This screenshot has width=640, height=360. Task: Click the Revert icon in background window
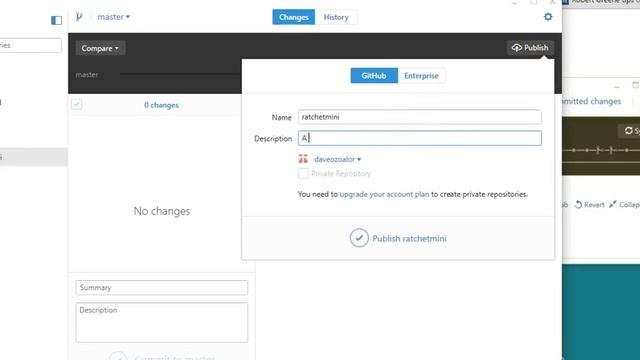(578, 204)
